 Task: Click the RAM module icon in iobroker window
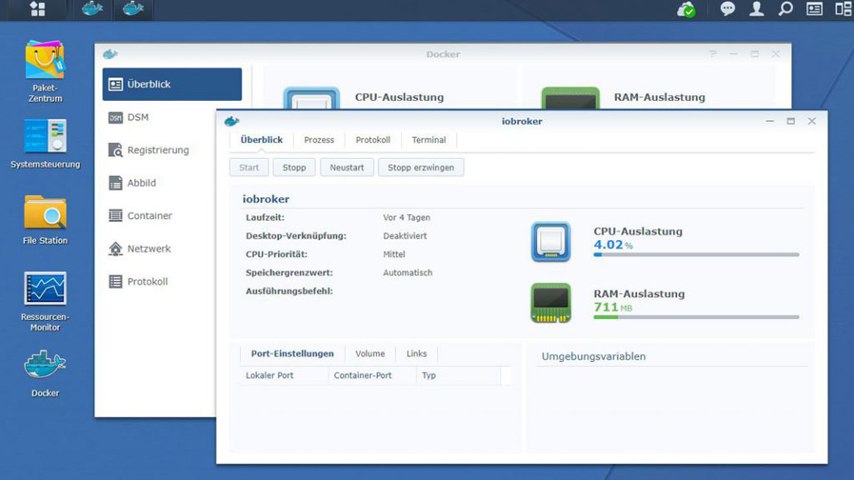551,303
